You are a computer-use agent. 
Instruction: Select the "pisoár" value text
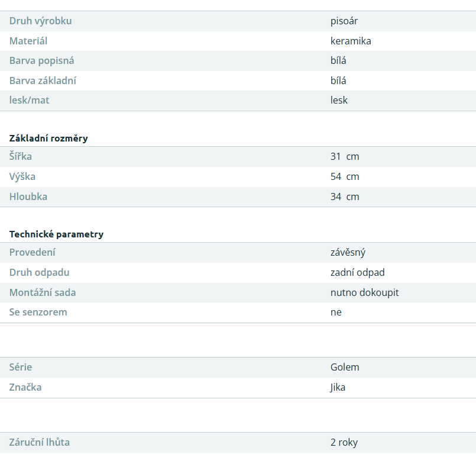(344, 21)
